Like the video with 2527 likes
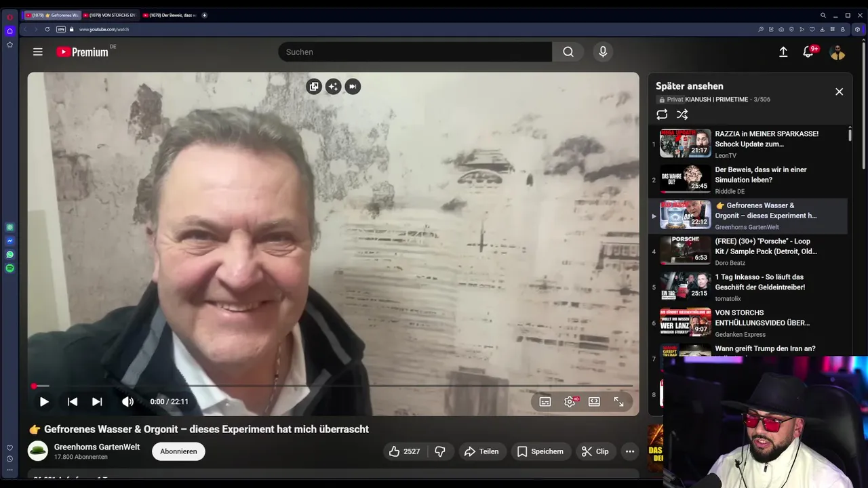 pyautogui.click(x=404, y=451)
